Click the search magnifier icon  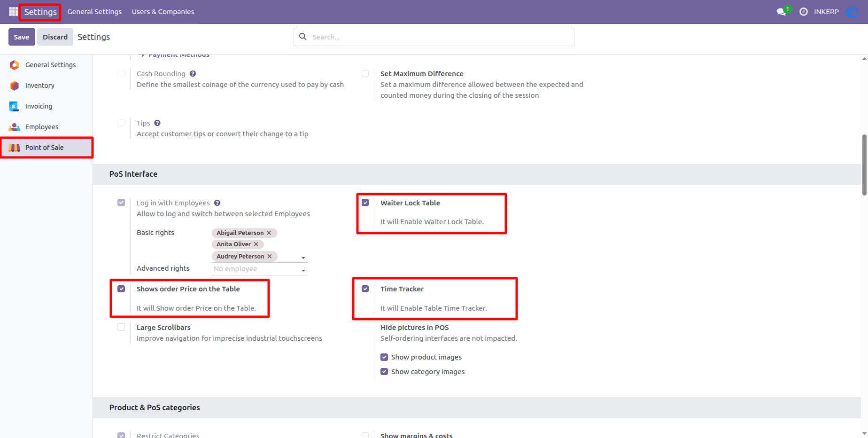[x=303, y=37]
